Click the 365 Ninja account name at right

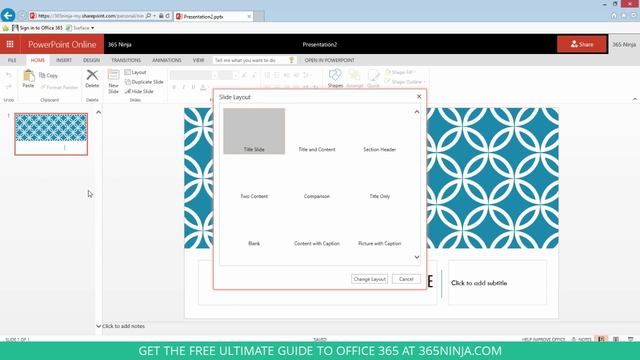coord(624,44)
